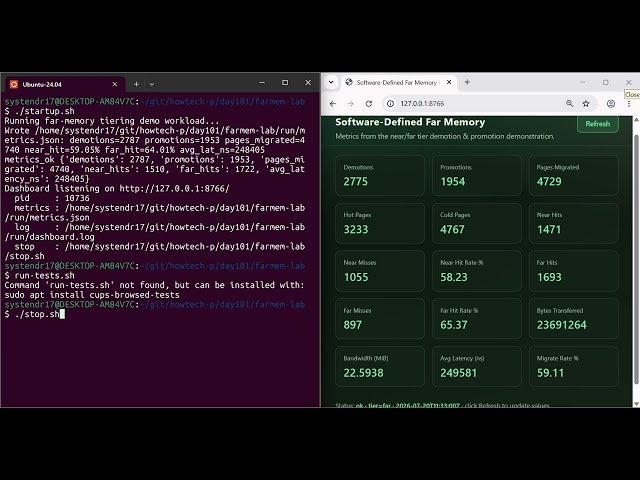Click the Far Hits value 1693
The image size is (640, 480).
point(549,277)
